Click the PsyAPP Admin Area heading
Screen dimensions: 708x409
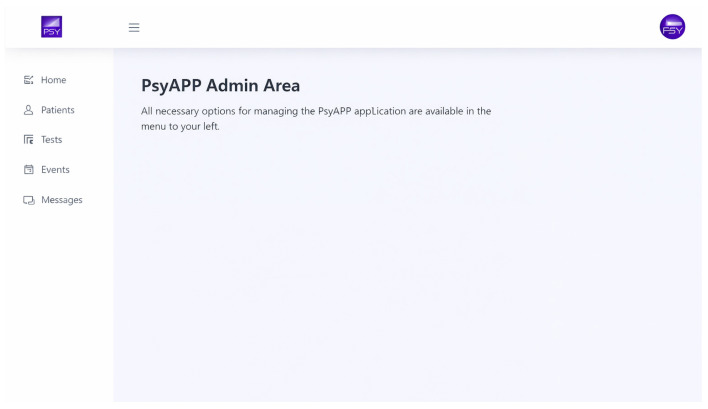pos(220,85)
